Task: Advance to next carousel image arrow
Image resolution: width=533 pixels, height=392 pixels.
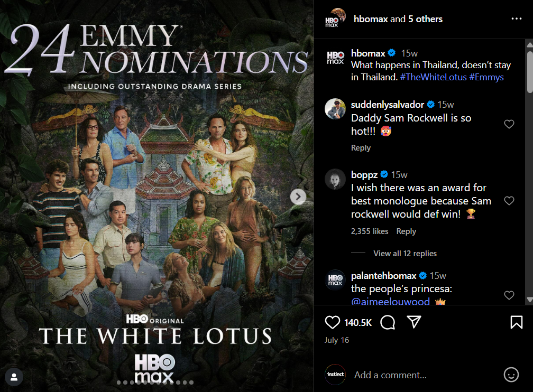Action: tap(298, 197)
